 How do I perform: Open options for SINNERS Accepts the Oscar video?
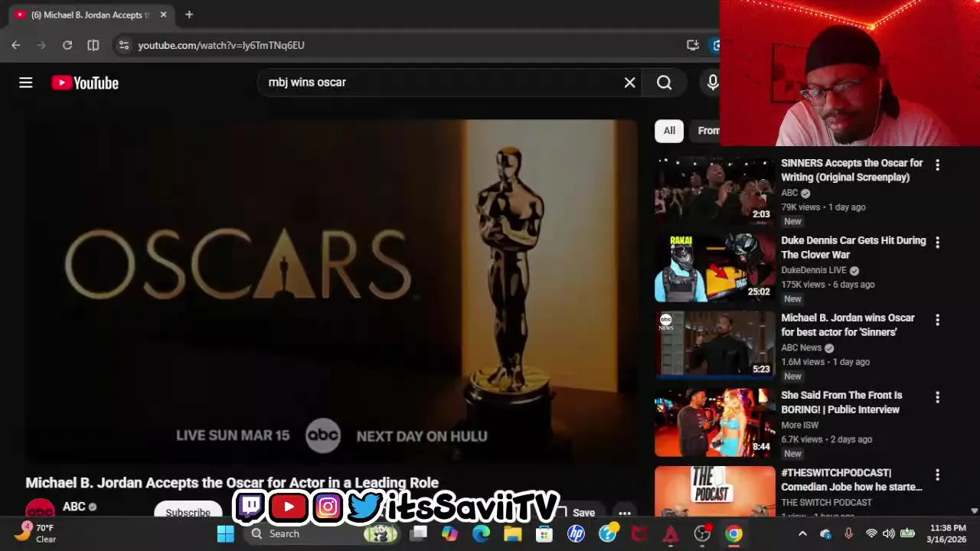[x=937, y=165]
